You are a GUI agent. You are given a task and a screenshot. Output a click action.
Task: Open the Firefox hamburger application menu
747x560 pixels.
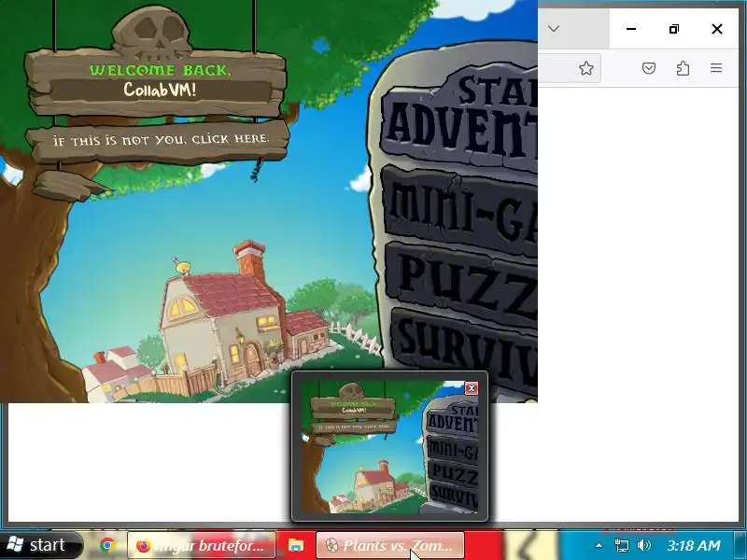tap(716, 68)
